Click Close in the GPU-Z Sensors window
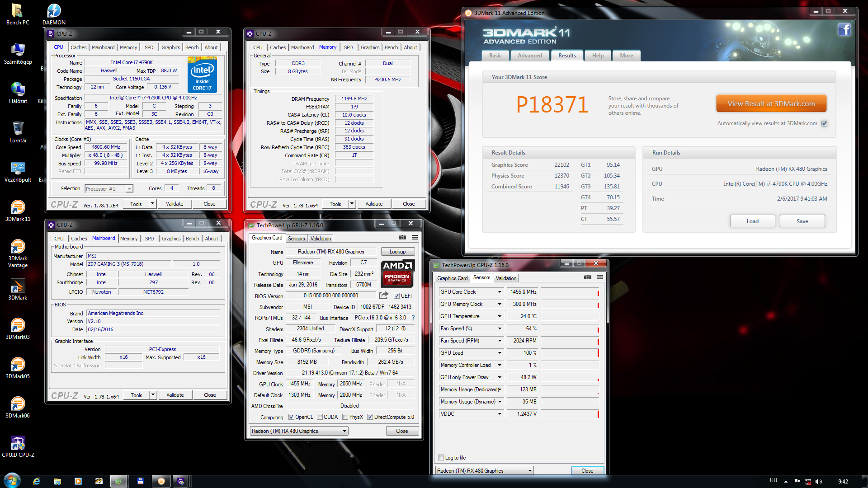 587,471
